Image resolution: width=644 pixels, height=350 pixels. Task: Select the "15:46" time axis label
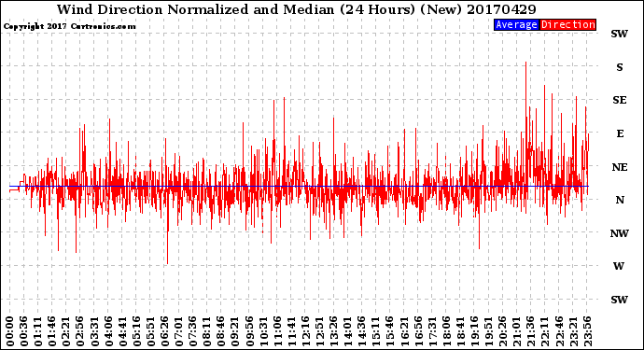click(x=390, y=331)
